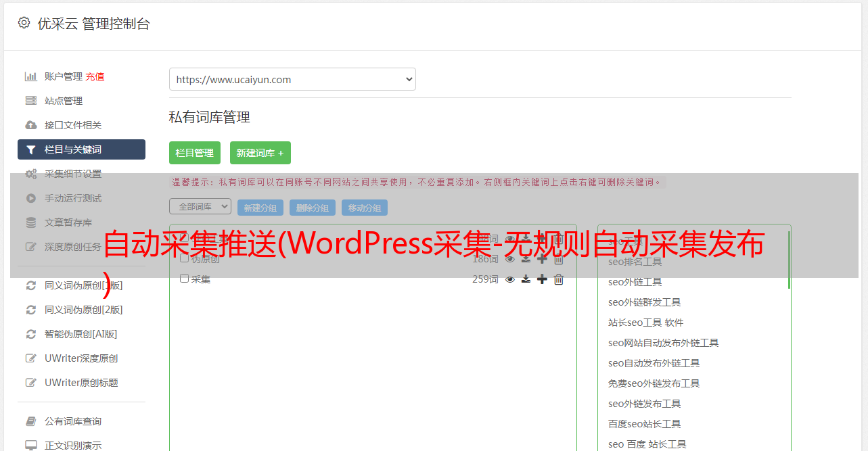Tick the 采集 library checkbox
868x451 pixels.
pyautogui.click(x=184, y=279)
